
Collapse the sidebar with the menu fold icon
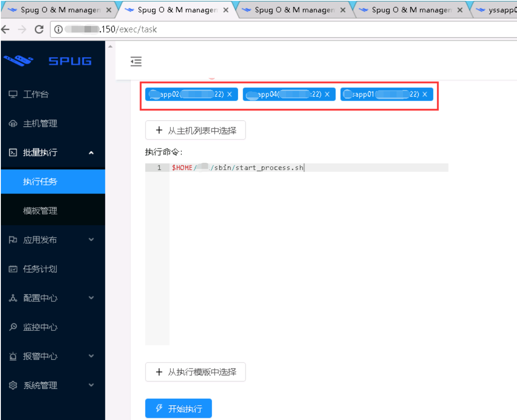pos(136,61)
